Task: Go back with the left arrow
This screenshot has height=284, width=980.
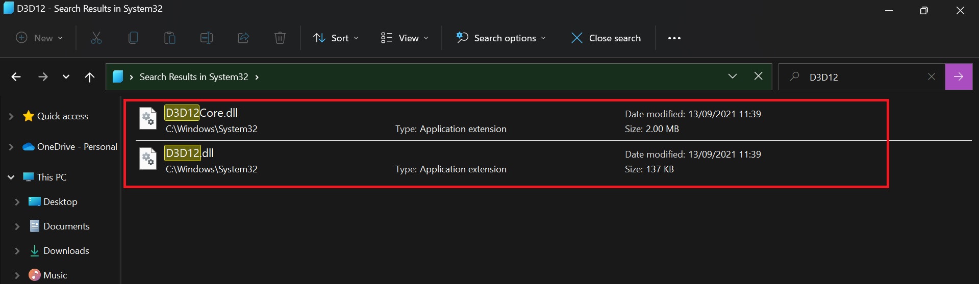Action: 16,77
